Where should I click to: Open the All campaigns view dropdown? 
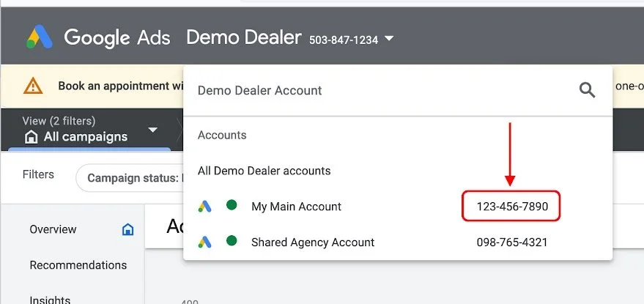point(153,130)
